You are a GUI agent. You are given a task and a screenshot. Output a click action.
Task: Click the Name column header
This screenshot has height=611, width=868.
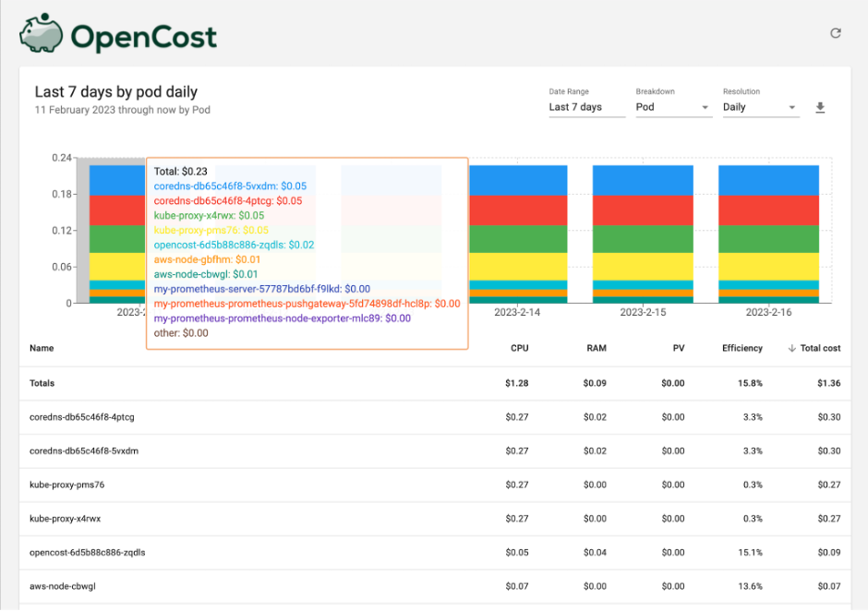coord(42,348)
